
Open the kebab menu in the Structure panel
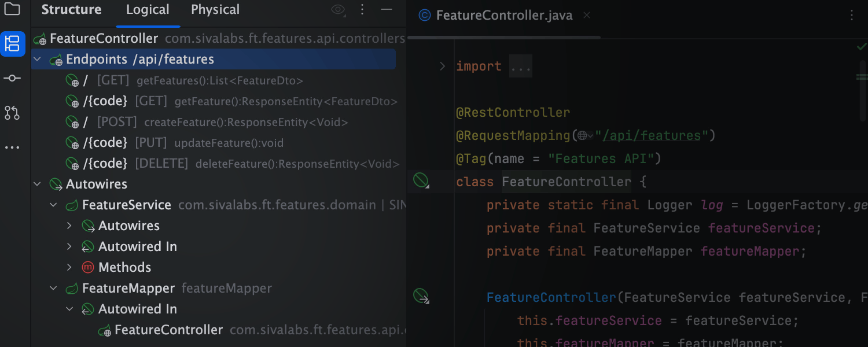coord(362,10)
